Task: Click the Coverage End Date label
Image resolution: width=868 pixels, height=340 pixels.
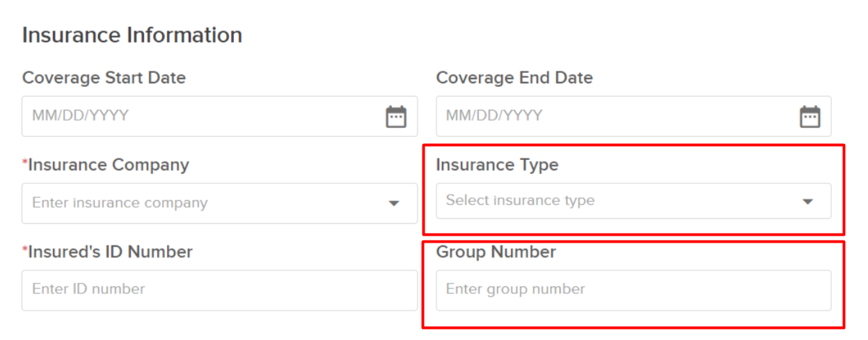Action: (514, 78)
